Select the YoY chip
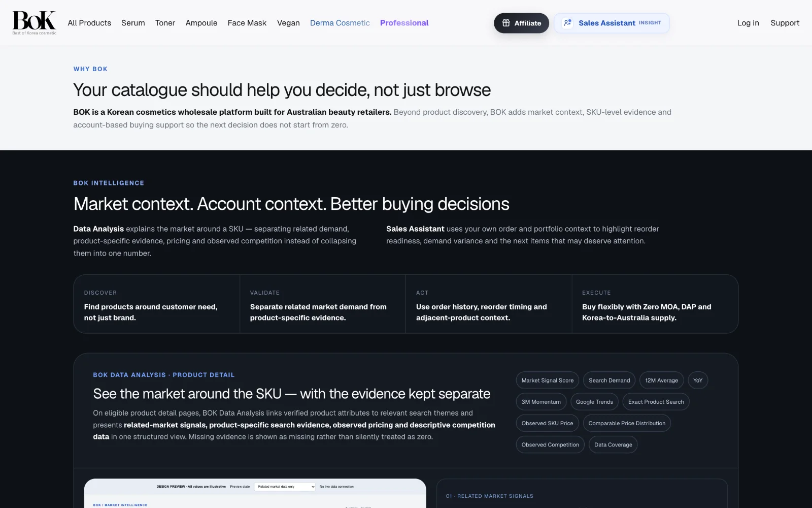812x508 pixels. [x=698, y=380]
